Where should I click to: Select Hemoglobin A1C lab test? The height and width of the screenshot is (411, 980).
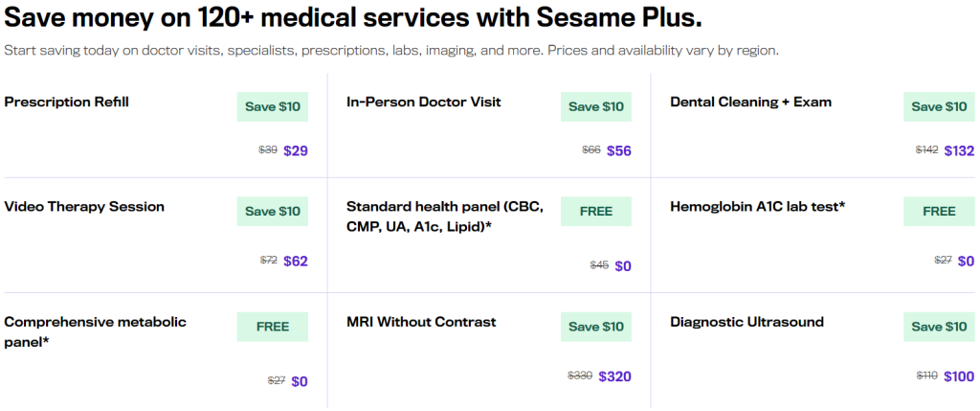coord(758,206)
